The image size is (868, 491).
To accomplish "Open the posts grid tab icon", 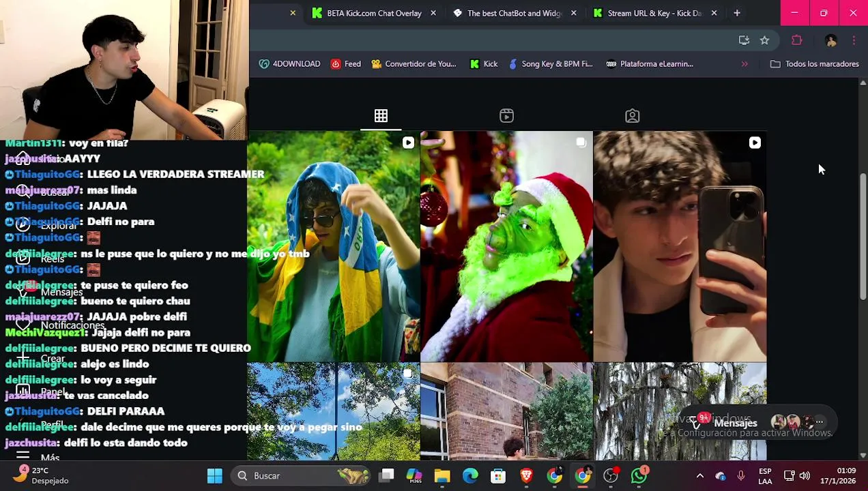I will [x=381, y=116].
